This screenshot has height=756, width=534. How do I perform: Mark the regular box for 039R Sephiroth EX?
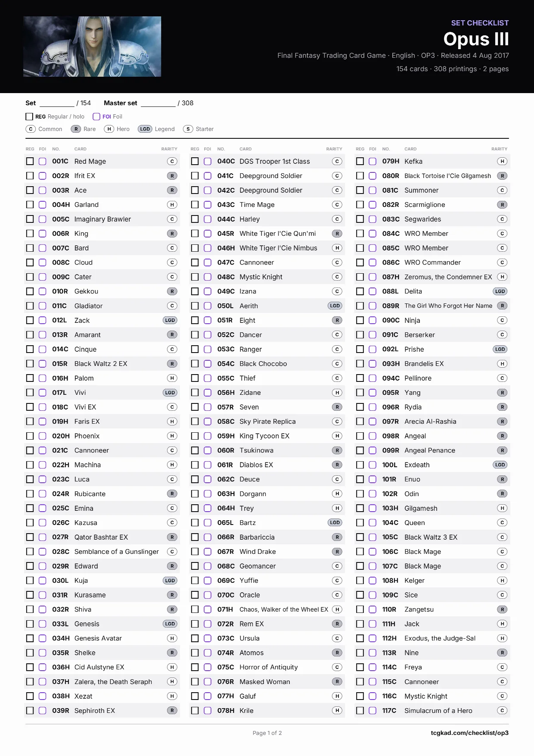pos(30,710)
